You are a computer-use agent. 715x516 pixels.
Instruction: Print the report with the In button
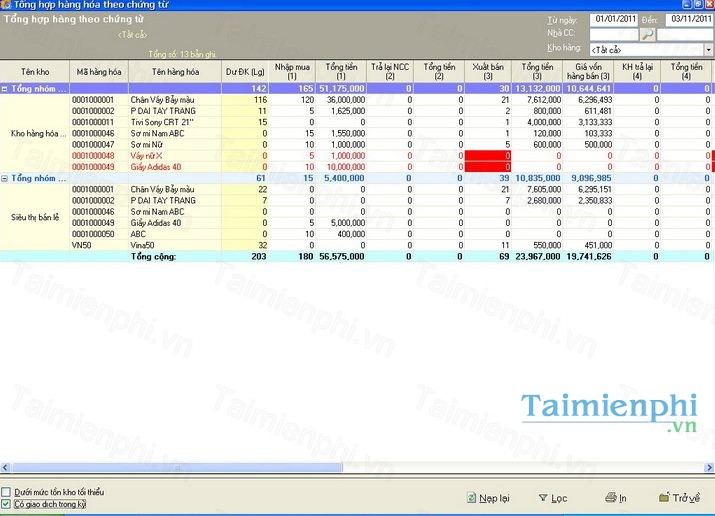[x=617, y=497]
